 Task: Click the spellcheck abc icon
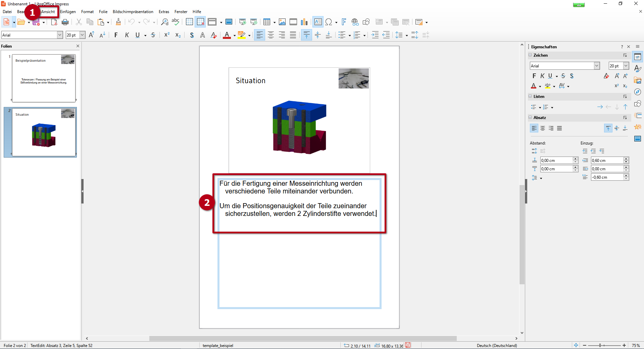tap(175, 22)
